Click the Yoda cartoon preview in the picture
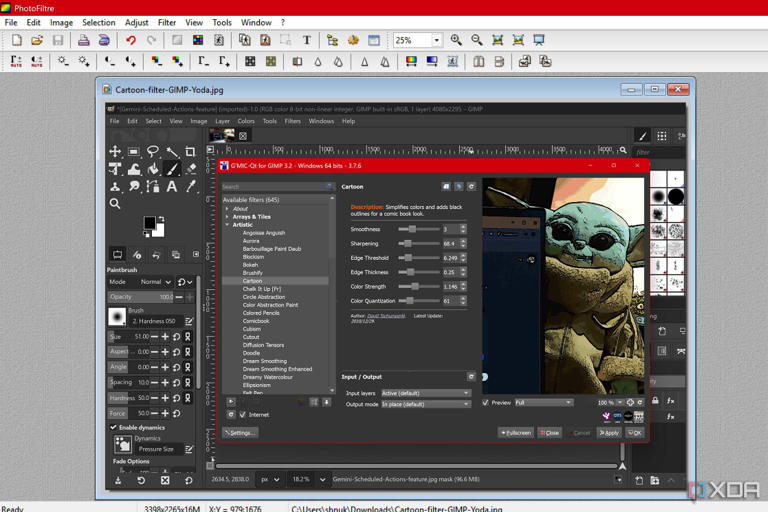The image size is (768, 512). pyautogui.click(x=563, y=286)
